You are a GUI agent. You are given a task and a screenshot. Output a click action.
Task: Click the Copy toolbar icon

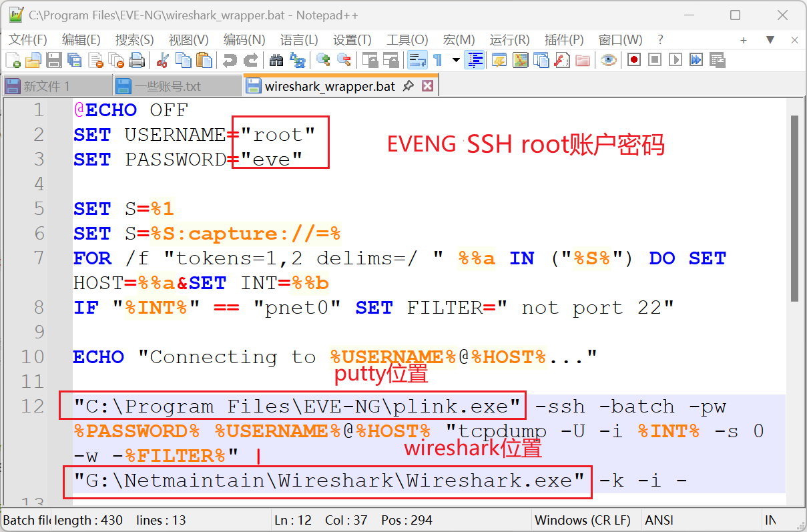coord(183,61)
